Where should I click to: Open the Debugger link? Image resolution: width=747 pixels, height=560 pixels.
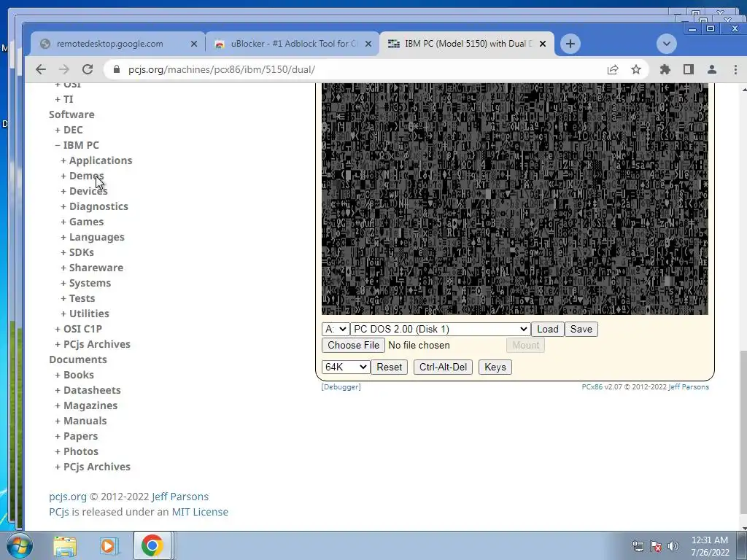341,386
